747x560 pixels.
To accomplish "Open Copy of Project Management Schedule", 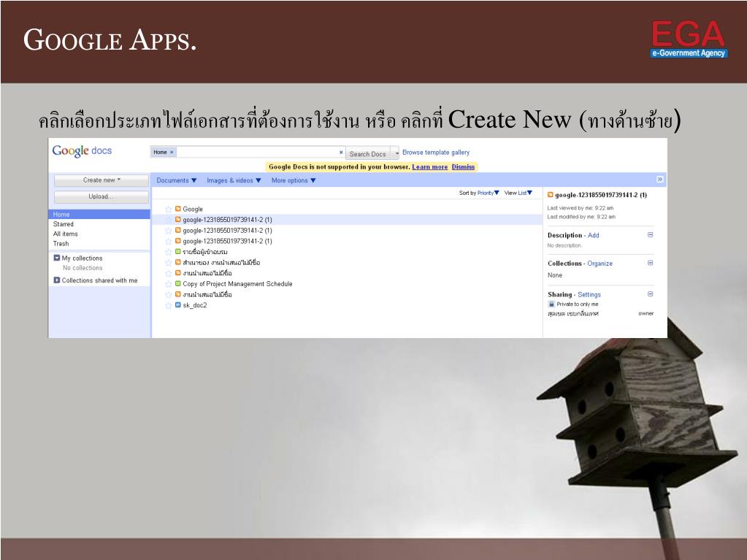I will 237,284.
